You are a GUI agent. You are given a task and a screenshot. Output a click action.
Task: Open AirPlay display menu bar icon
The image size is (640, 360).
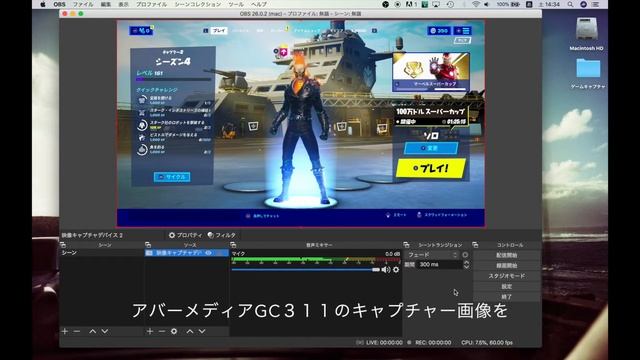coord(436,4)
